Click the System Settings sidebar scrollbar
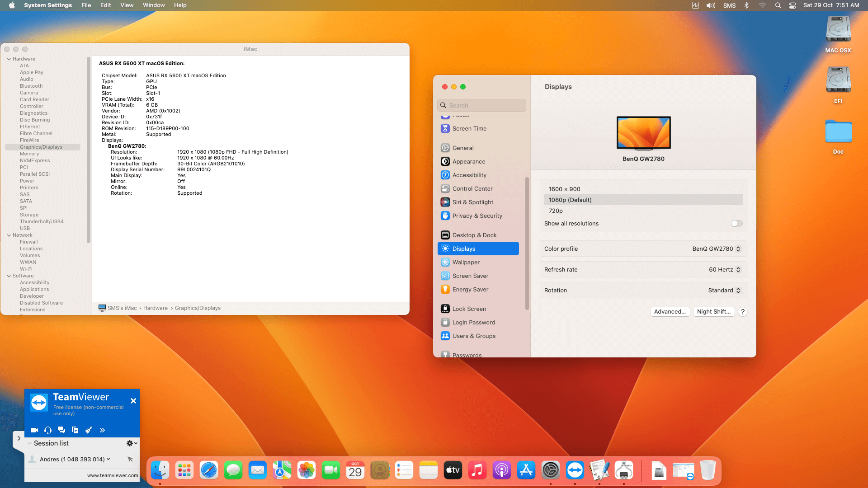868x488 pixels. (x=527, y=244)
